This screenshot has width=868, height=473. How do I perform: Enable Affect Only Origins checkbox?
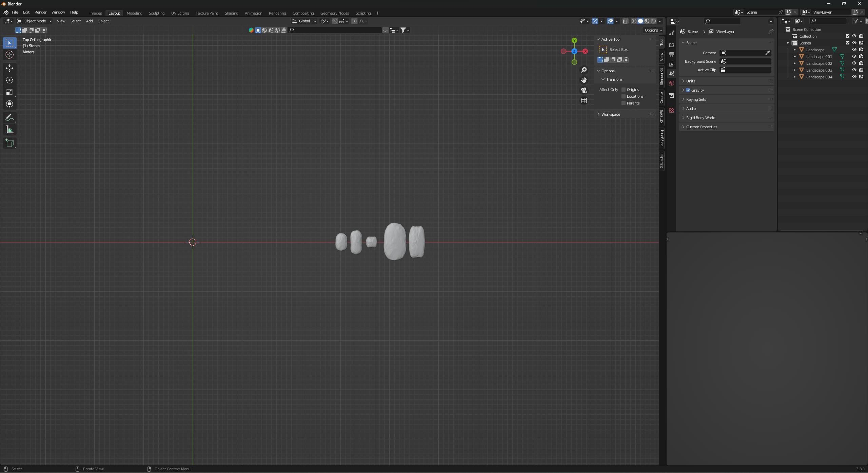click(624, 90)
